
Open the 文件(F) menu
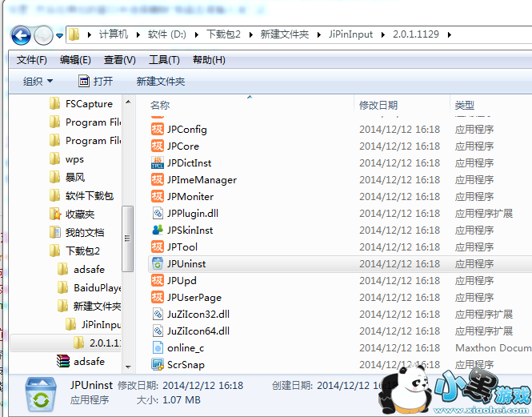pyautogui.click(x=31, y=60)
